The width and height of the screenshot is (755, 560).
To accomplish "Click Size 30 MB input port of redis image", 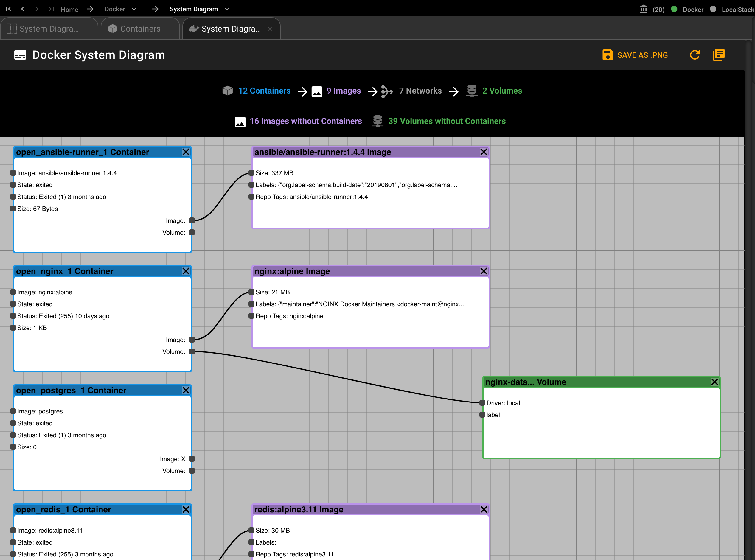I will (x=251, y=530).
